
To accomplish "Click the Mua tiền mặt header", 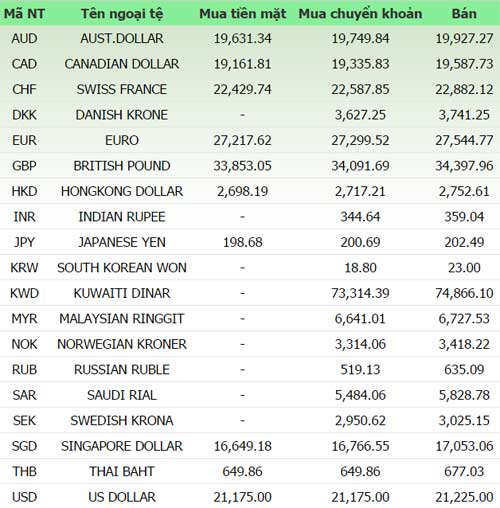I will (x=243, y=14).
